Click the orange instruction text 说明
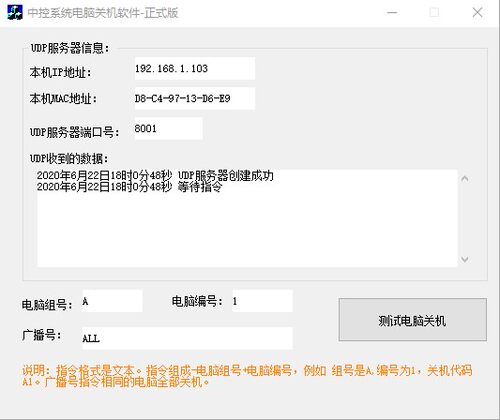 point(247,376)
